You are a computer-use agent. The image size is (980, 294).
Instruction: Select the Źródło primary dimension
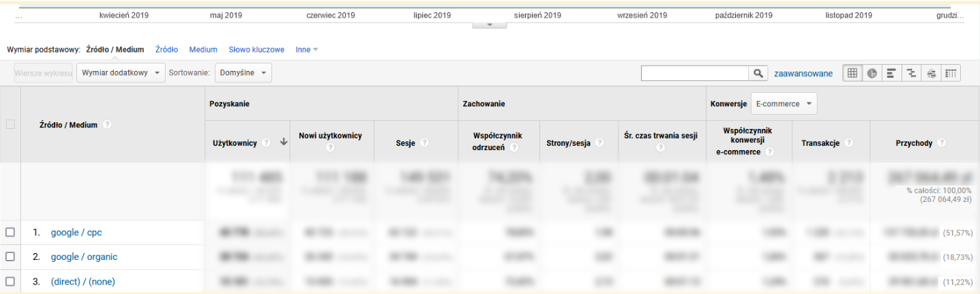166,50
